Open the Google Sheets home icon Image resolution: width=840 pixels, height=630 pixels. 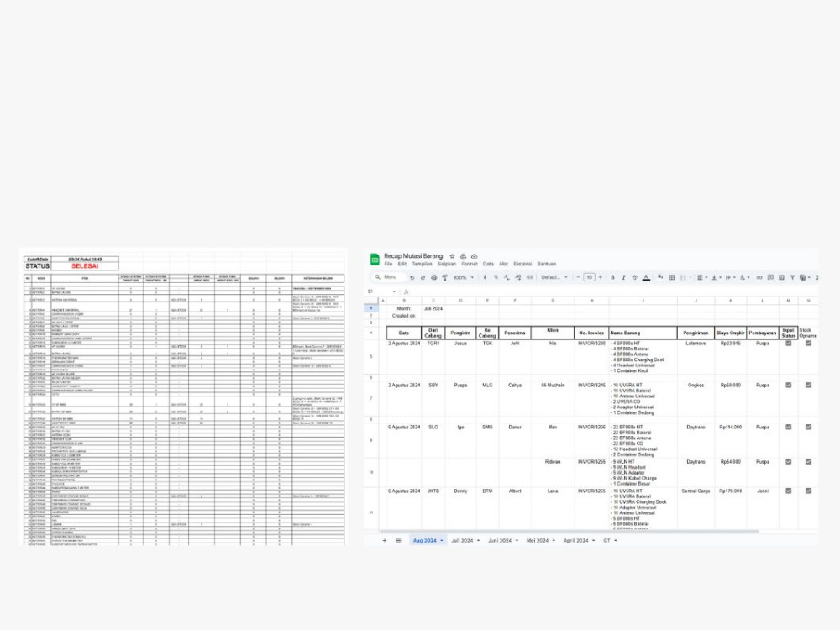[375, 260]
